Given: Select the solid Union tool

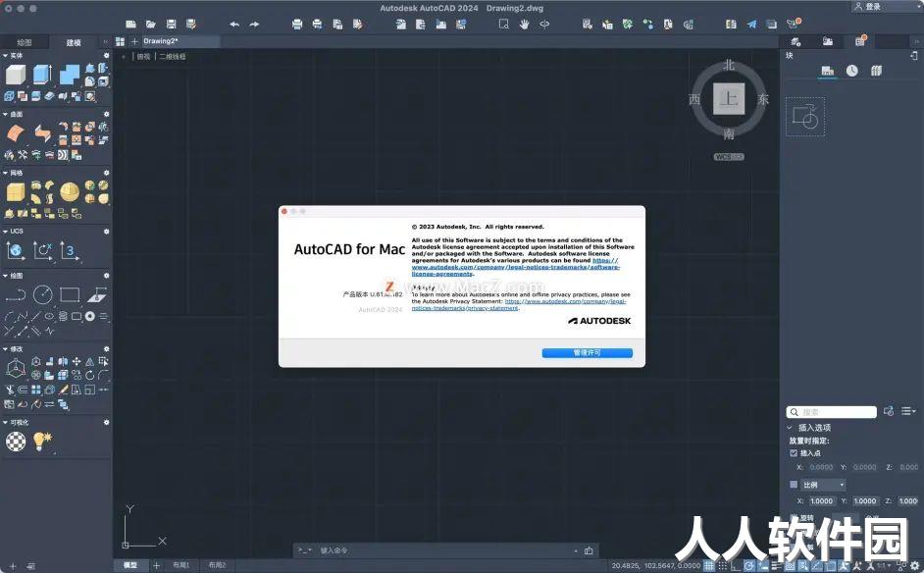Looking at the screenshot, I should 70,75.
